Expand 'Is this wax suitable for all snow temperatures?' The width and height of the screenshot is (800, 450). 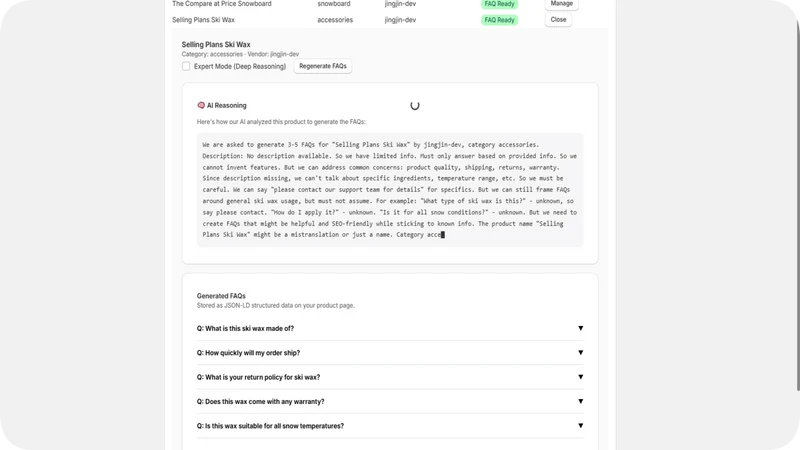390,426
